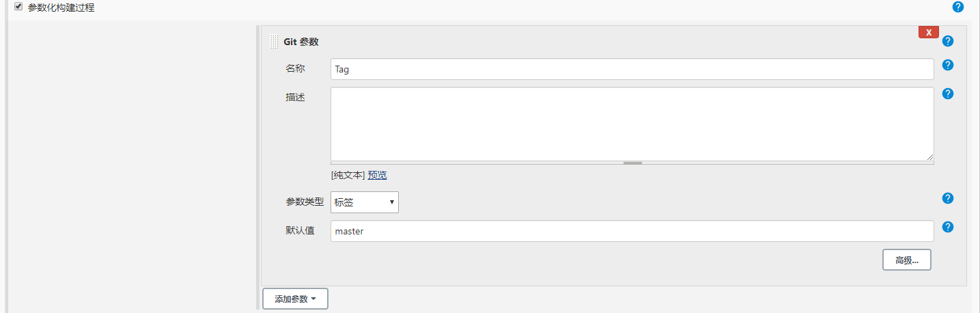Expand the 添加参数 dropdown button

[x=295, y=299]
